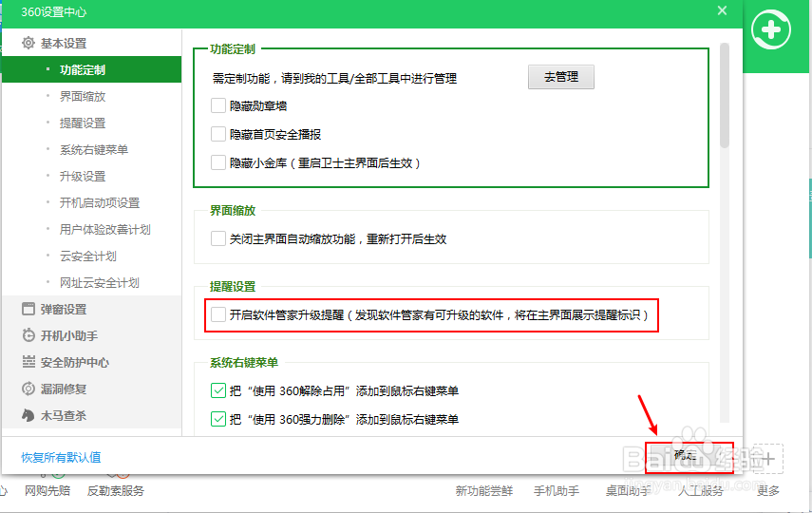Click 桌面助手 in the main window

(x=628, y=490)
